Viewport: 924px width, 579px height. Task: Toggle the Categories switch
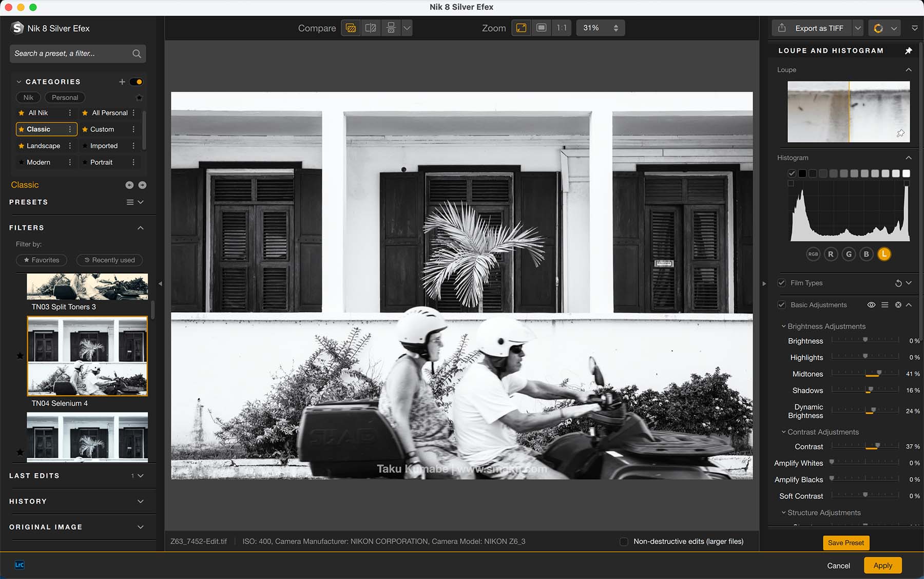coord(136,82)
